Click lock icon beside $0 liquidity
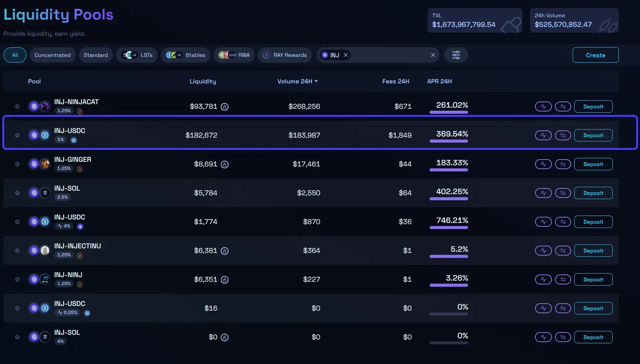 click(225, 337)
